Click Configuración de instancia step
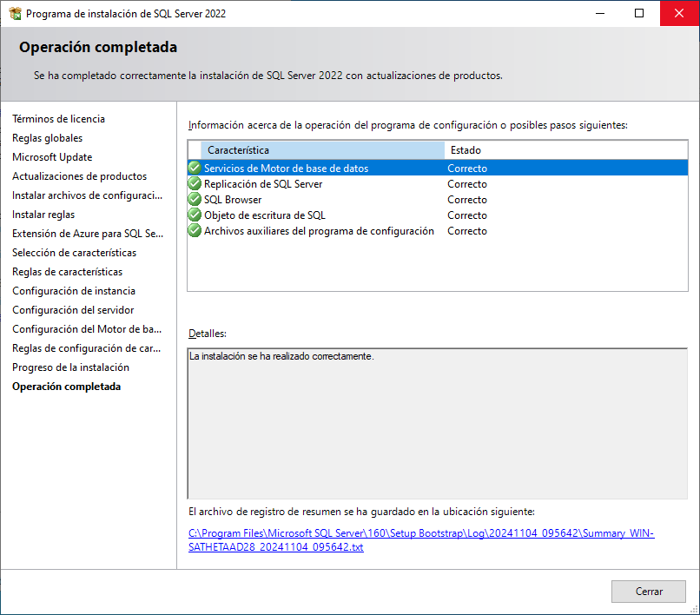This screenshot has width=700, height=615. click(x=73, y=291)
